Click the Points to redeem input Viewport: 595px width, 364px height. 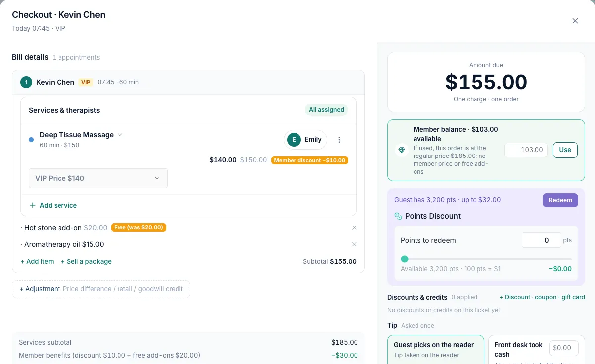tap(541, 240)
